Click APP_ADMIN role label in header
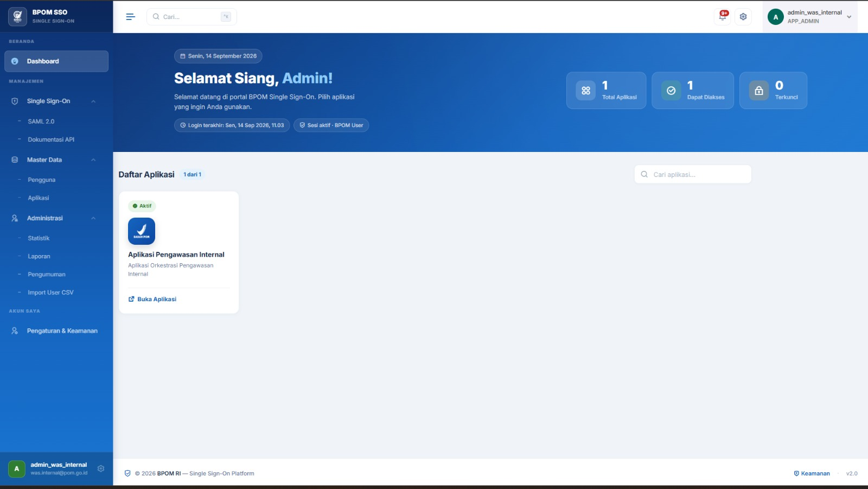The width and height of the screenshot is (868, 489). point(803,21)
